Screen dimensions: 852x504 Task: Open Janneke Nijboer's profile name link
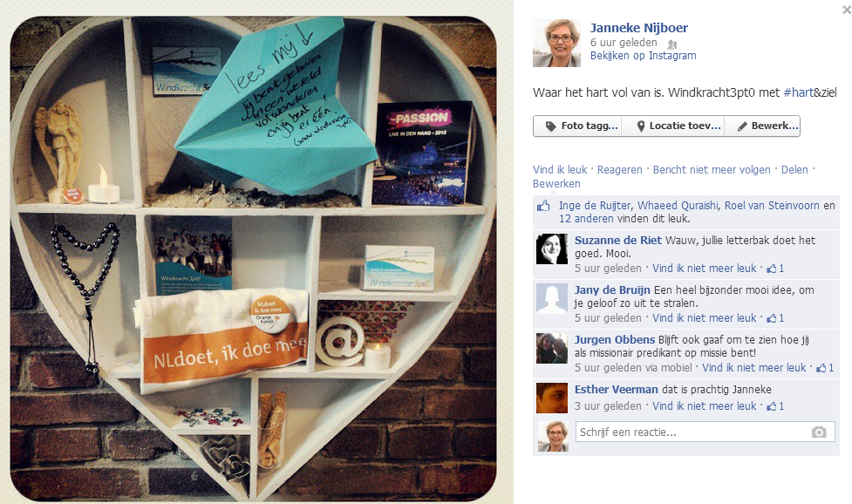pyautogui.click(x=639, y=28)
